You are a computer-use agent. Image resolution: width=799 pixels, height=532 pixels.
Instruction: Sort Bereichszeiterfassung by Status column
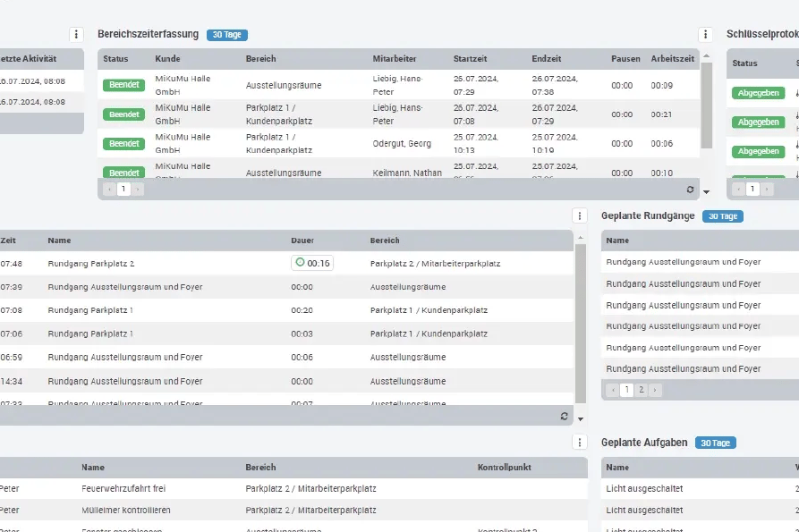115,58
